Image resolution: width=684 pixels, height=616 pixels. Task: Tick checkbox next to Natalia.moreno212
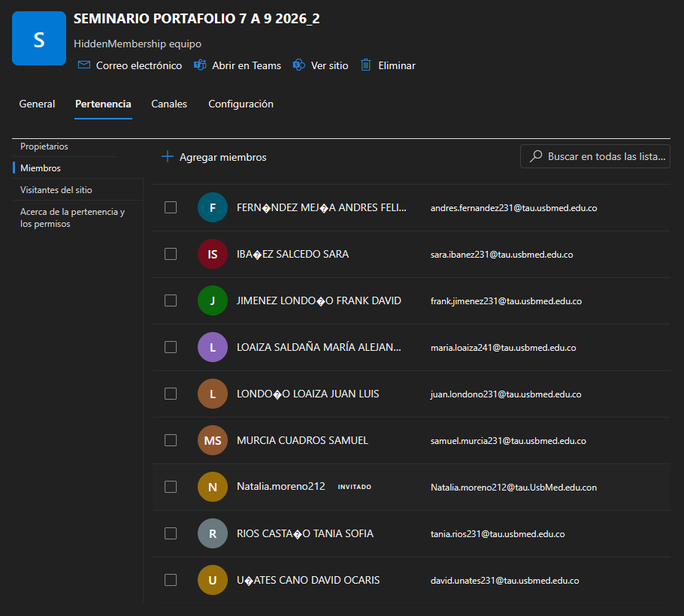pyautogui.click(x=171, y=487)
